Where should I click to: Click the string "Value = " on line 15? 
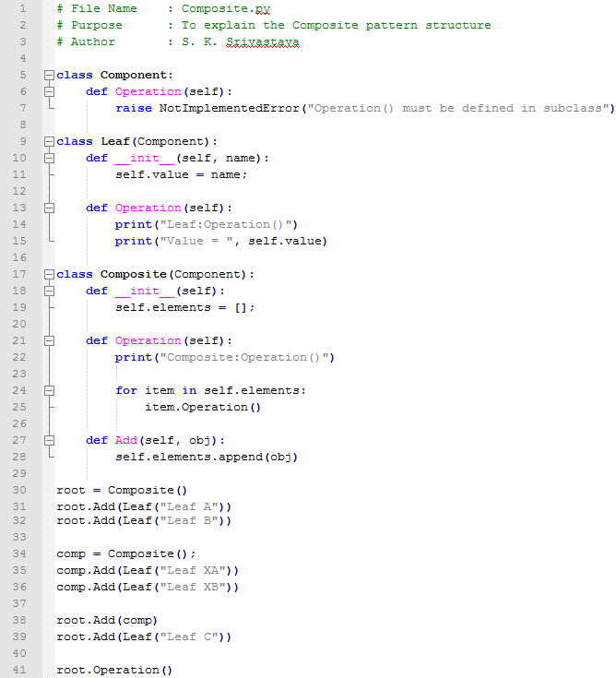(196, 242)
